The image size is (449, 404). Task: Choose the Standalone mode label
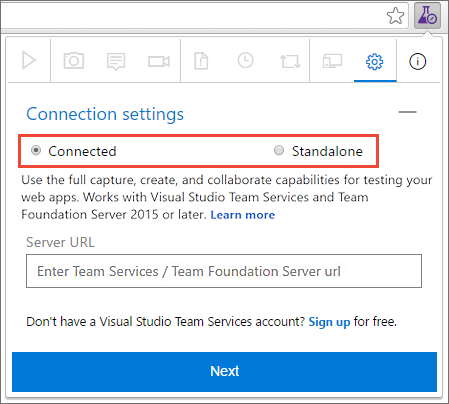[327, 151]
